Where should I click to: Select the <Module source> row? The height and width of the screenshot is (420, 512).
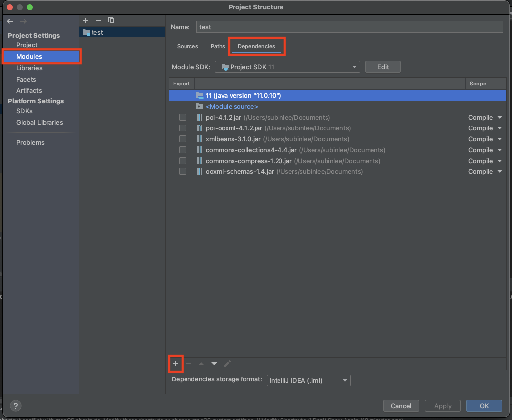pos(338,106)
